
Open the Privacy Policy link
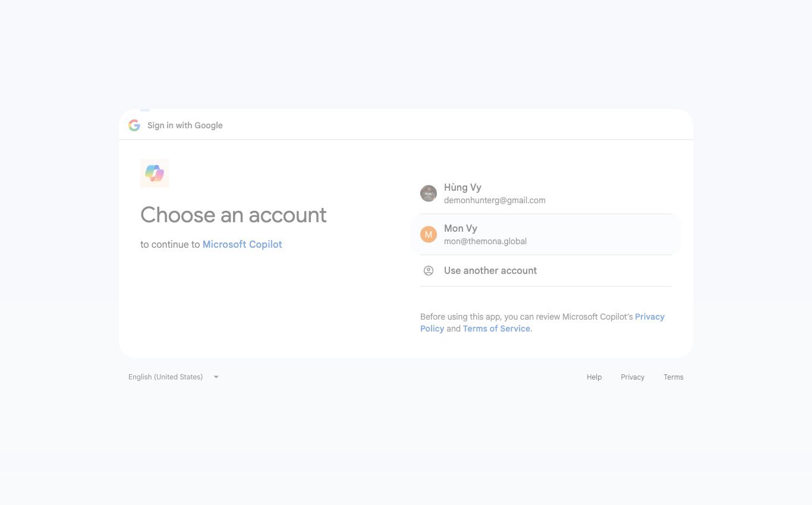pos(650,317)
